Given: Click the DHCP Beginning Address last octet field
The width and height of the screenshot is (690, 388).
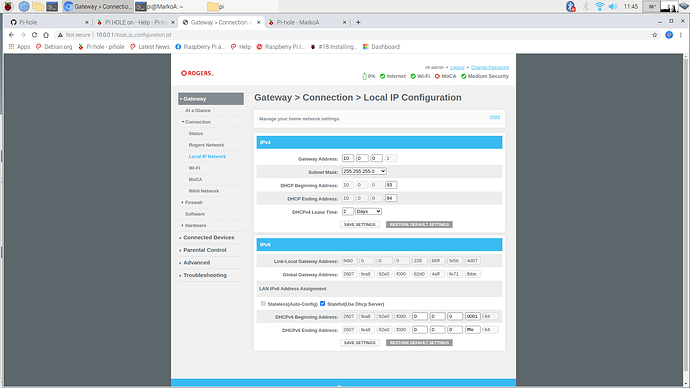Looking at the screenshot, I should point(391,185).
